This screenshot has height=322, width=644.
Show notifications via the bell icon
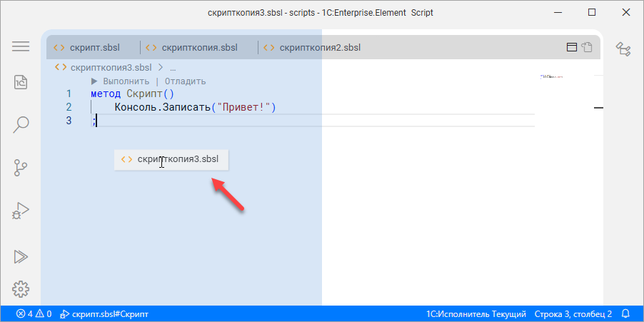tap(625, 313)
